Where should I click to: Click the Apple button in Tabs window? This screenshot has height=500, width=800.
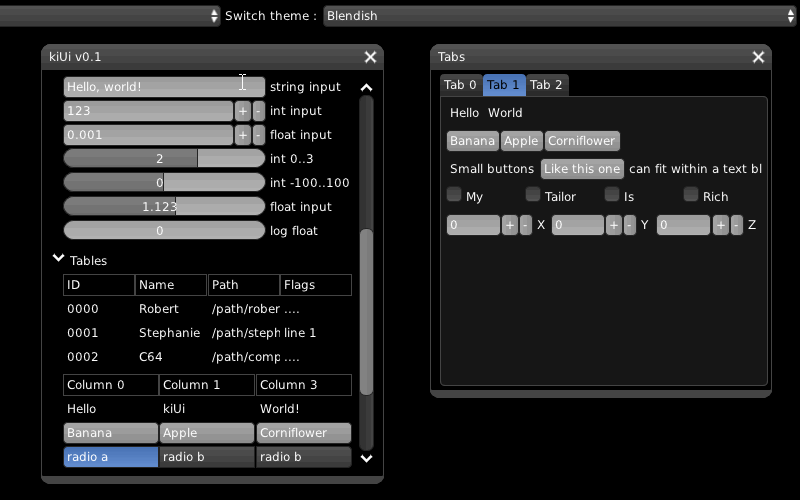pos(521,141)
